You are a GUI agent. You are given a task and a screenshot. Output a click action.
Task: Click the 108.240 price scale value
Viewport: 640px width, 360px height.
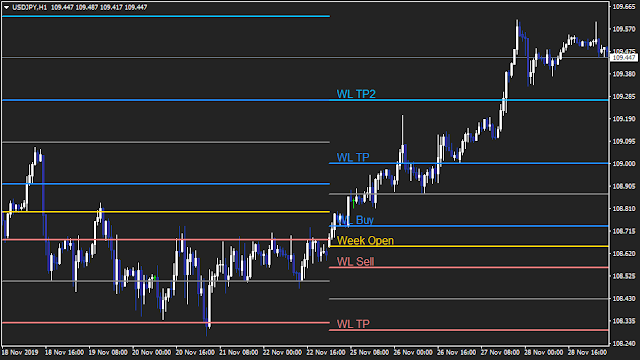(624, 344)
